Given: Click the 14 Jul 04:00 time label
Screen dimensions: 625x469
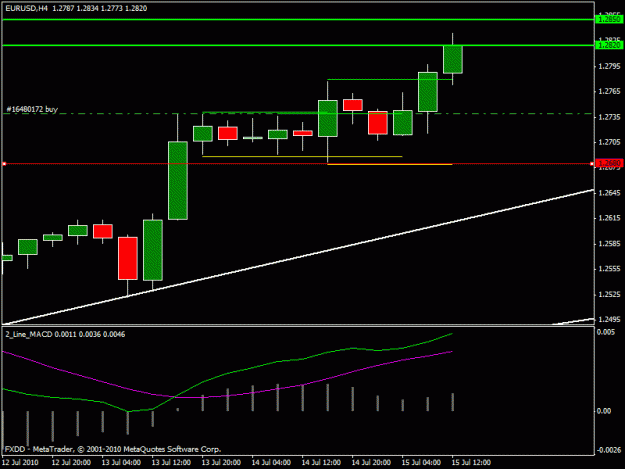Looking at the screenshot, I should (271, 462).
